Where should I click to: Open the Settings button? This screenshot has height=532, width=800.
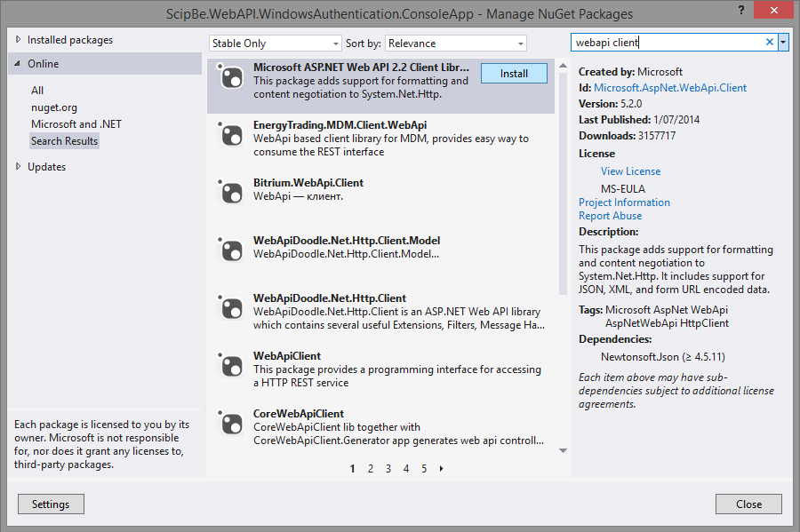click(x=51, y=504)
